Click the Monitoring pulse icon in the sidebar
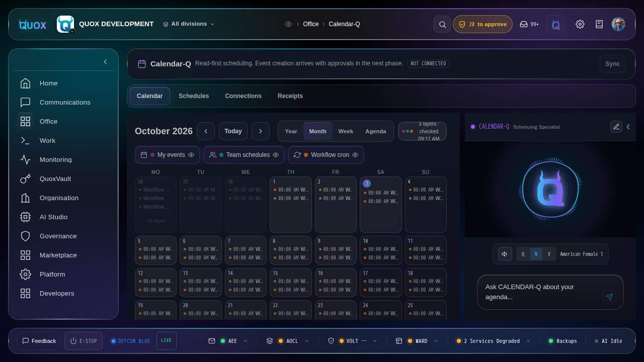The width and height of the screenshot is (644, 362). [25, 160]
